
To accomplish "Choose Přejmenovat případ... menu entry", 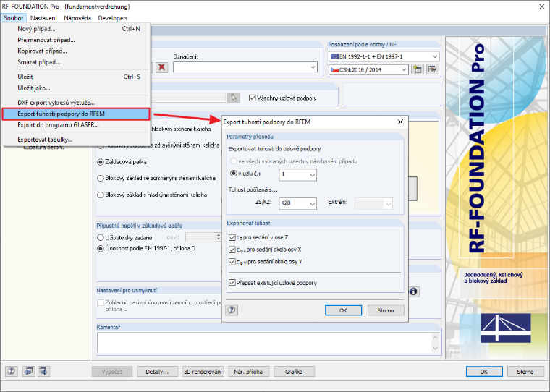I will 76,40.
